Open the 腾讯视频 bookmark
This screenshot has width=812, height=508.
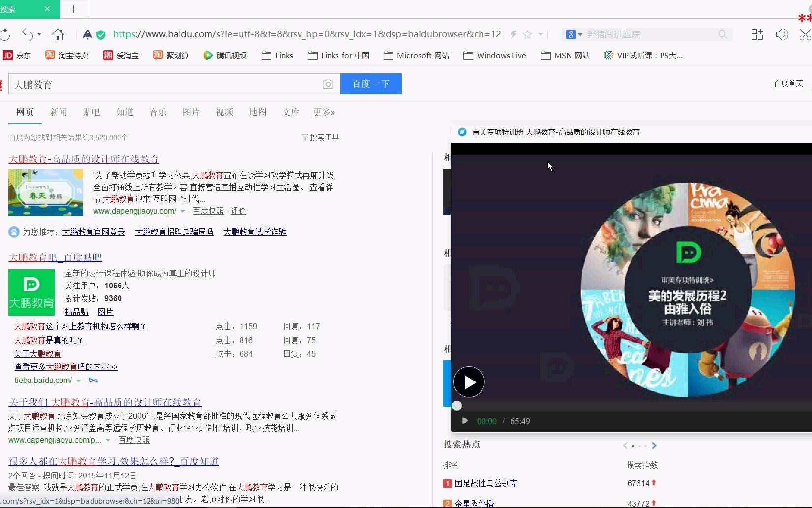[225, 55]
